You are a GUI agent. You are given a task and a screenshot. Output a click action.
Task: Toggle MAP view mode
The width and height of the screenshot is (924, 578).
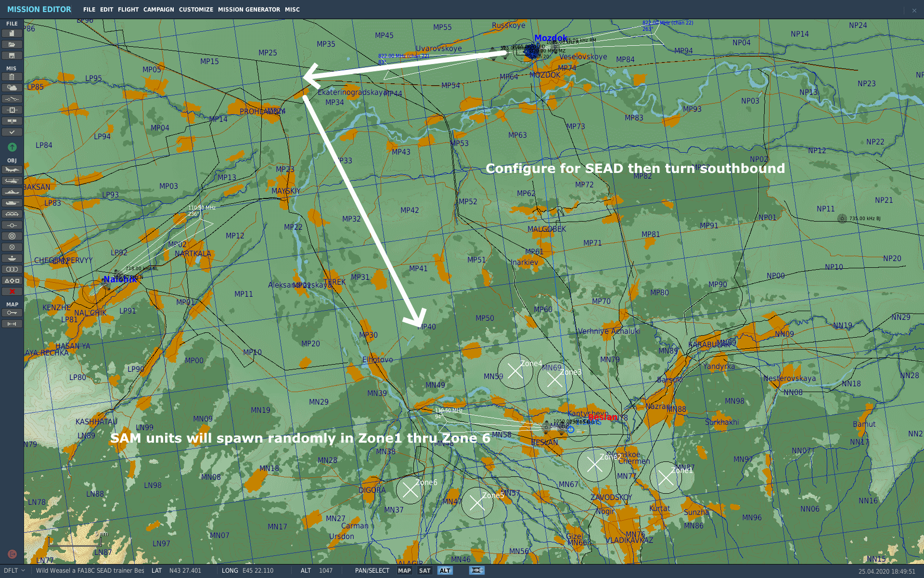404,570
